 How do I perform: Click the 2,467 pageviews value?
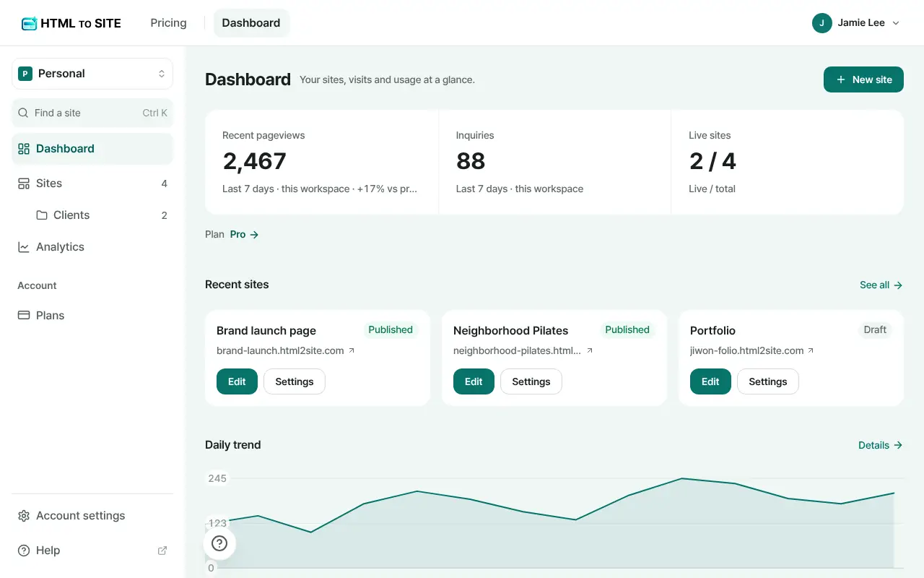255,161
